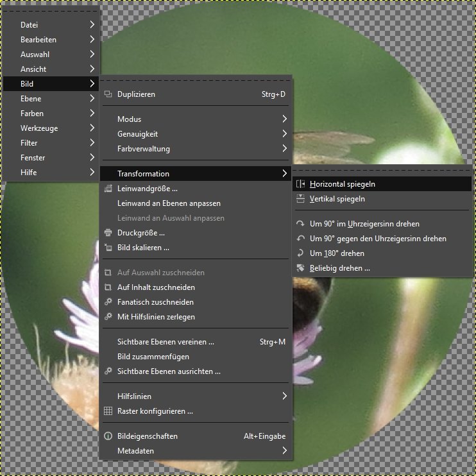This screenshot has width=476, height=476.
Task: Choose Bild skalieren from the menu
Action: coord(143,248)
